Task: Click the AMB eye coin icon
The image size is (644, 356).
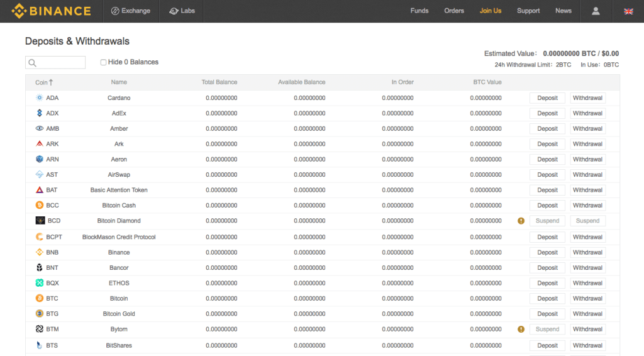Action: [40, 128]
